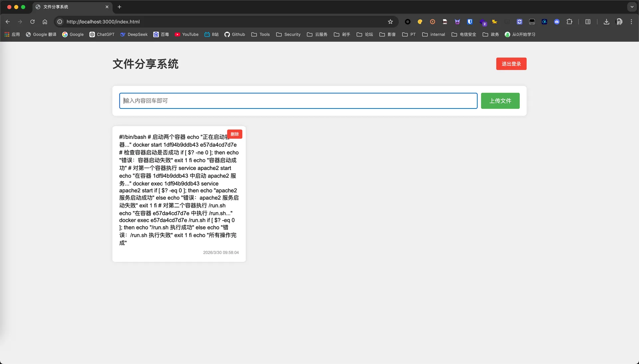Click the green 上传文件 button
This screenshot has width=639, height=364.
(x=500, y=101)
